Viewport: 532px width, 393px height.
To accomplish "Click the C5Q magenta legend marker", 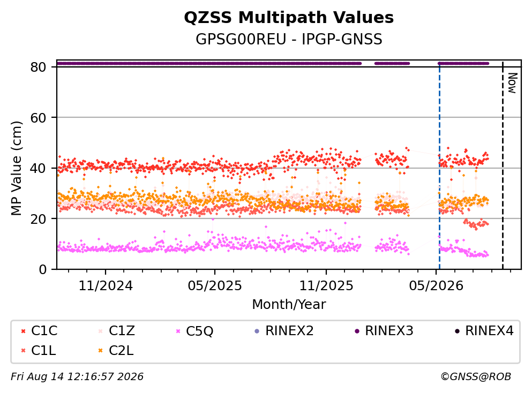I will pos(178,331).
